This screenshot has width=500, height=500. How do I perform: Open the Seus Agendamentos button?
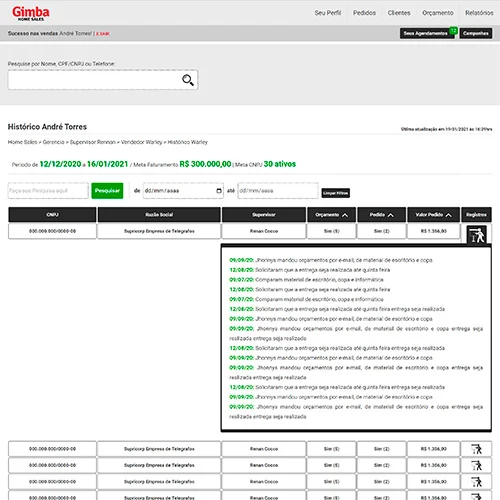point(427,33)
